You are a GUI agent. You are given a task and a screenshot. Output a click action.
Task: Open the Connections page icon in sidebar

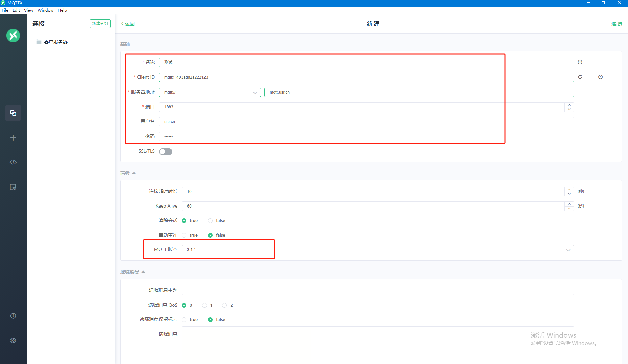pos(13,113)
